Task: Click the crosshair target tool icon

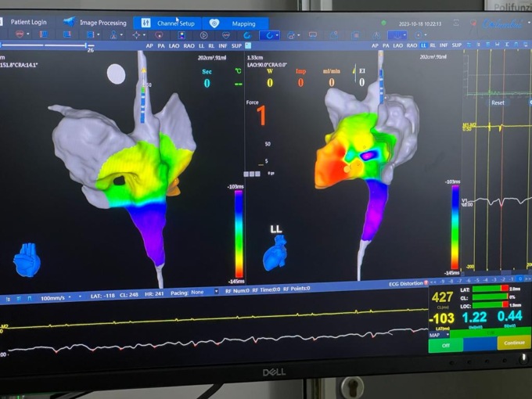Action: point(136,35)
